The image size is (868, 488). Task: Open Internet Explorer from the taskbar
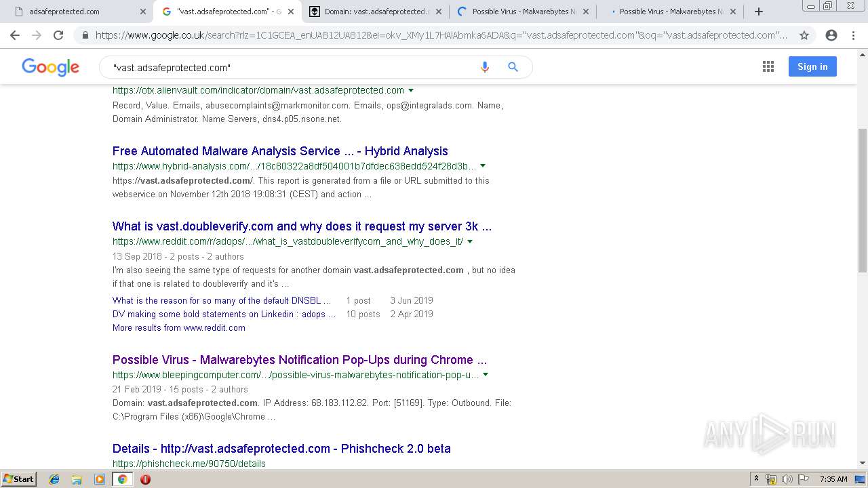coord(54,479)
